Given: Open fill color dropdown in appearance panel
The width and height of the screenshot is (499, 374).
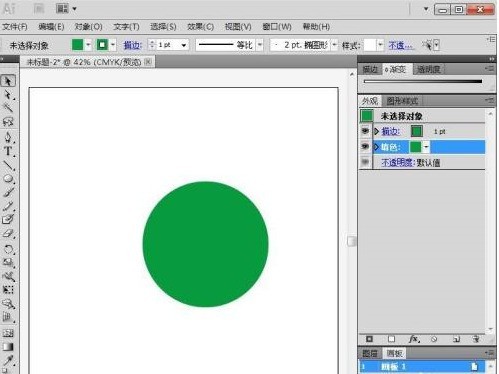Looking at the screenshot, I should pos(426,147).
